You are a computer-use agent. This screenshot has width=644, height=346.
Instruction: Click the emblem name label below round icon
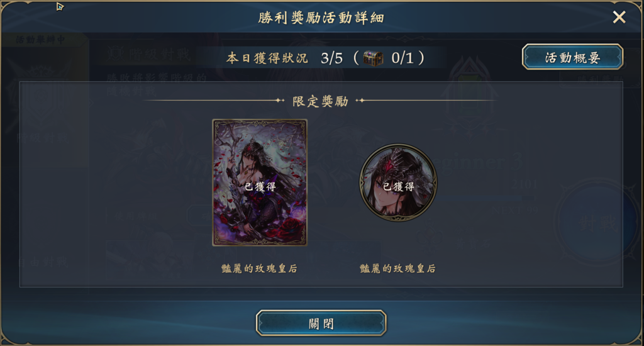[x=397, y=269]
